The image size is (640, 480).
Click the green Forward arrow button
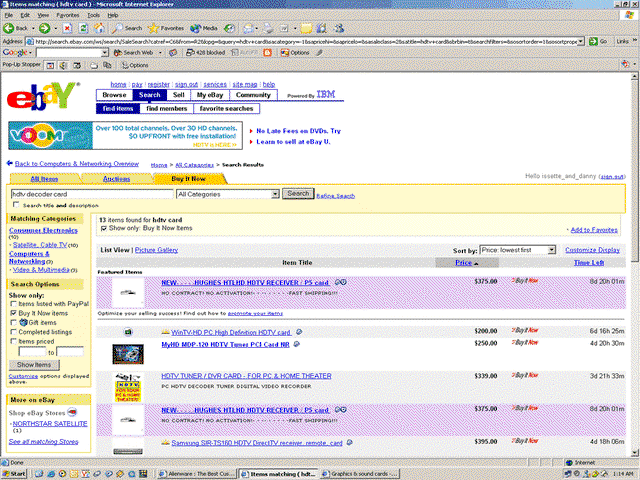click(44, 28)
